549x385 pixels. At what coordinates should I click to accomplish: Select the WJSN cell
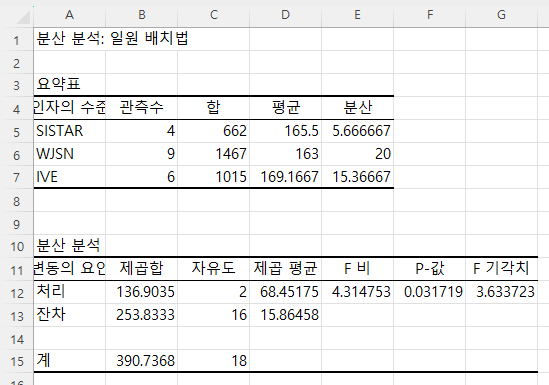click(x=70, y=154)
